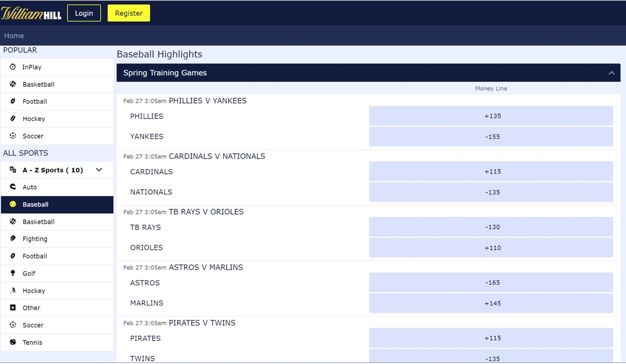Click the Soccer icon under Popular
626x364 pixels.
pyautogui.click(x=13, y=136)
